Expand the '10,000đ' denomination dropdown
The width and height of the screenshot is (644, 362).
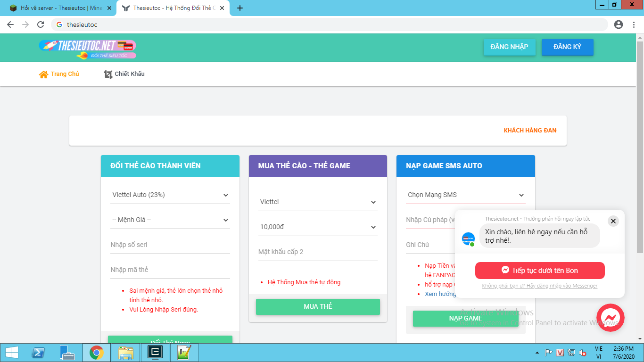click(x=318, y=227)
